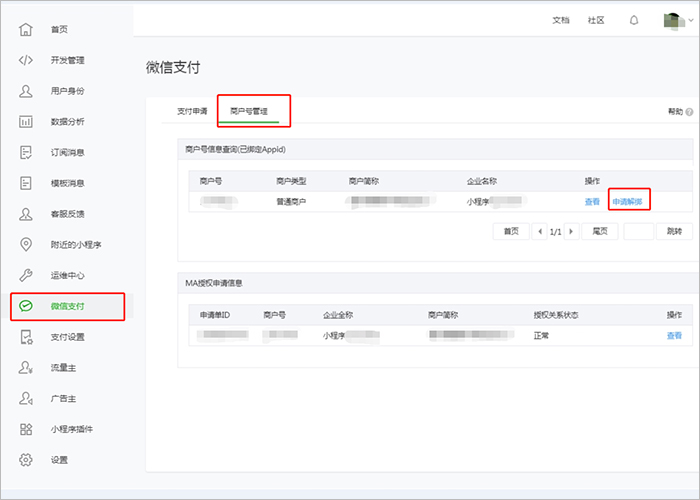Click the 运维中心 wrench icon
Image resolution: width=700 pixels, height=500 pixels.
coord(26,275)
